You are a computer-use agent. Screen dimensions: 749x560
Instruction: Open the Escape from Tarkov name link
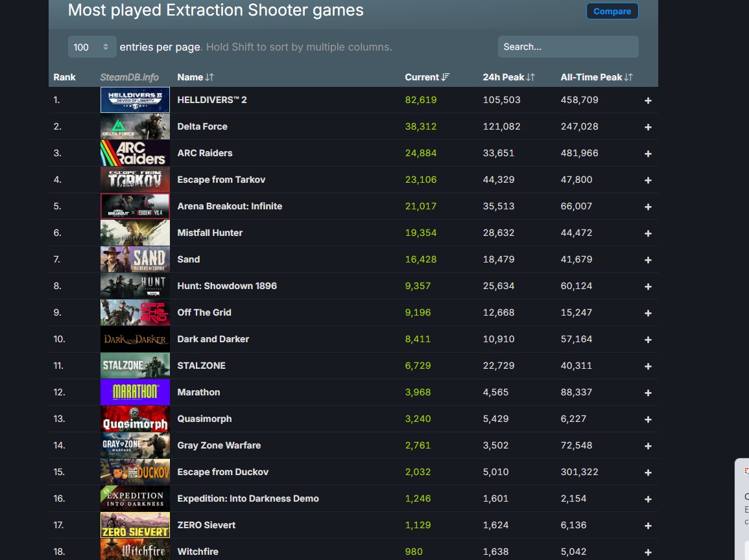point(221,180)
